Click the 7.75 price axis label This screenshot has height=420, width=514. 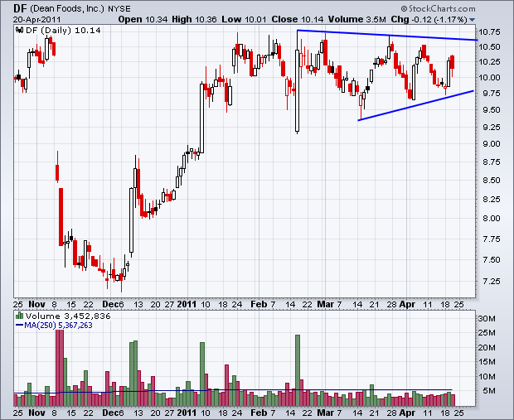pyautogui.click(x=492, y=239)
